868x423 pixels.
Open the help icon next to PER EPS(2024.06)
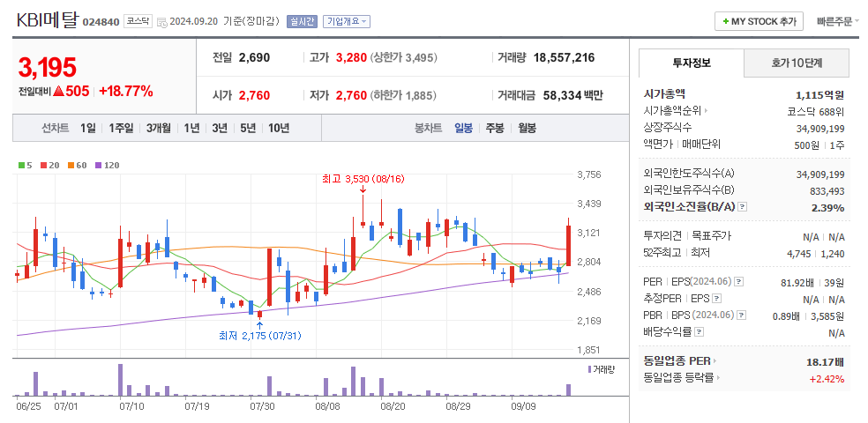click(739, 282)
